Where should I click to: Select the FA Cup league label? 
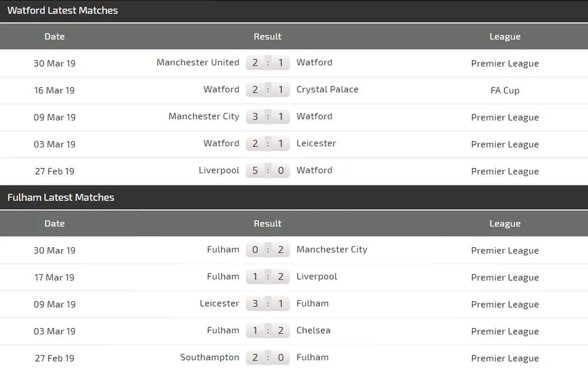505,90
